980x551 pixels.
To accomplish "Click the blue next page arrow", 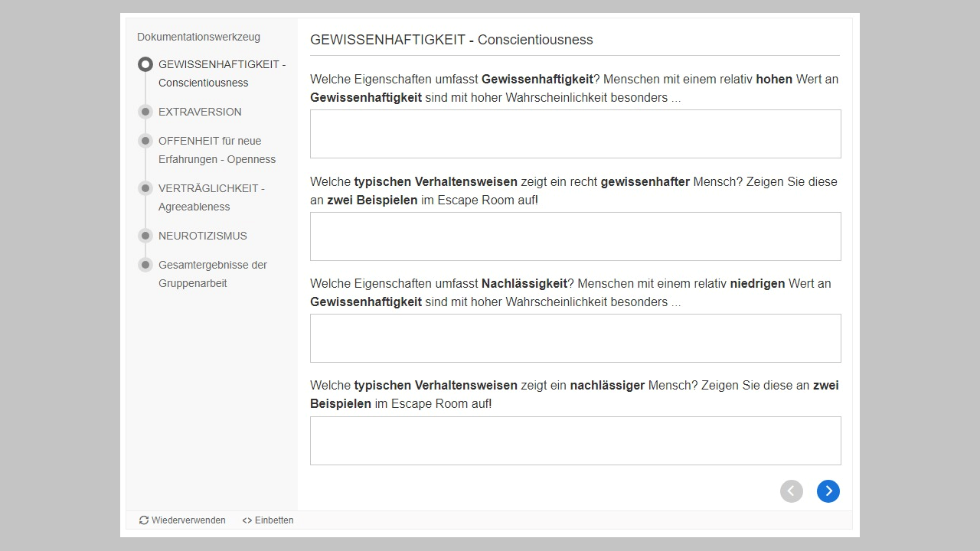I will pos(828,491).
